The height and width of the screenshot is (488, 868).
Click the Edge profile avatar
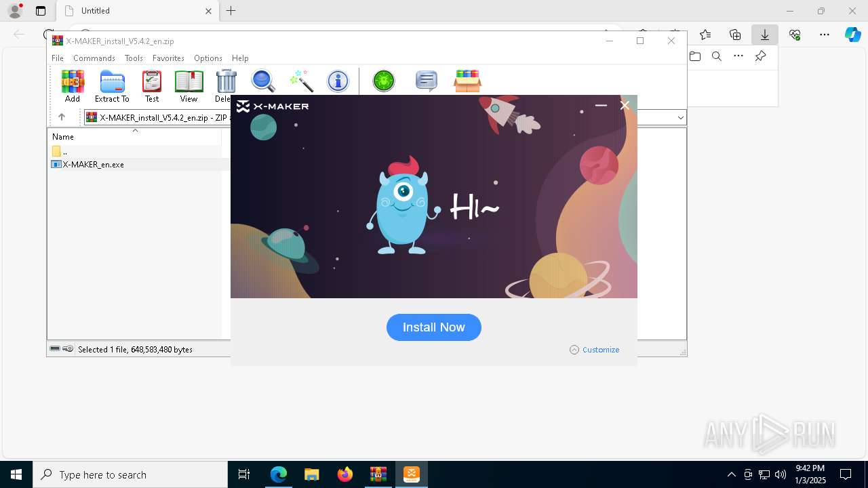[15, 11]
